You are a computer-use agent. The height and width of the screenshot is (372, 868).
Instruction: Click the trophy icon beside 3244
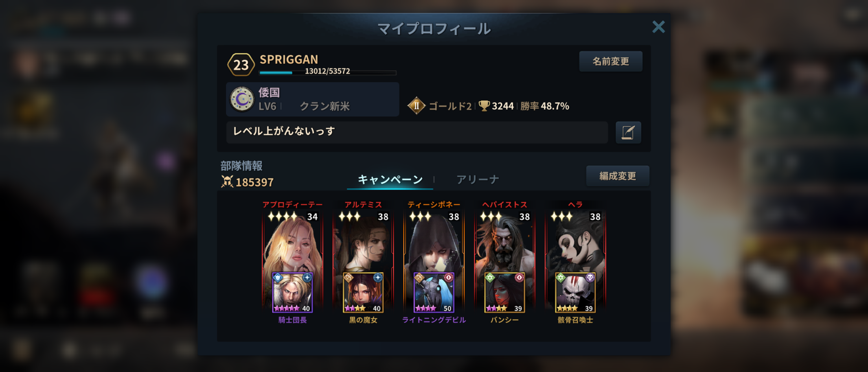(484, 106)
